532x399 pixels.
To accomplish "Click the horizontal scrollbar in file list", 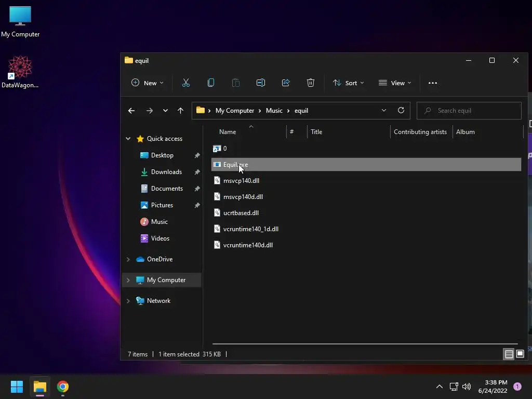I will coord(365,344).
